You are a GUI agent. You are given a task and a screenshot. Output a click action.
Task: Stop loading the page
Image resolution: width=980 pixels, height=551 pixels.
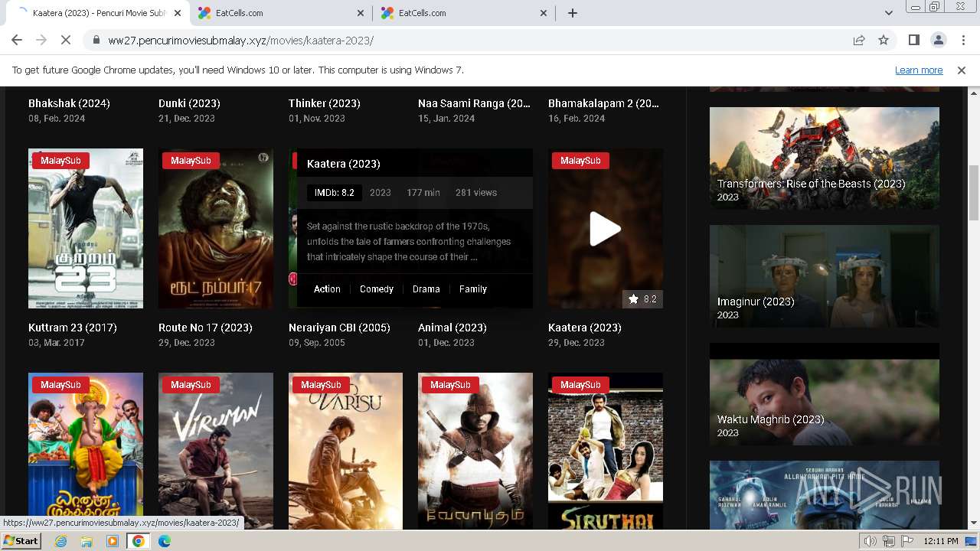point(66,40)
